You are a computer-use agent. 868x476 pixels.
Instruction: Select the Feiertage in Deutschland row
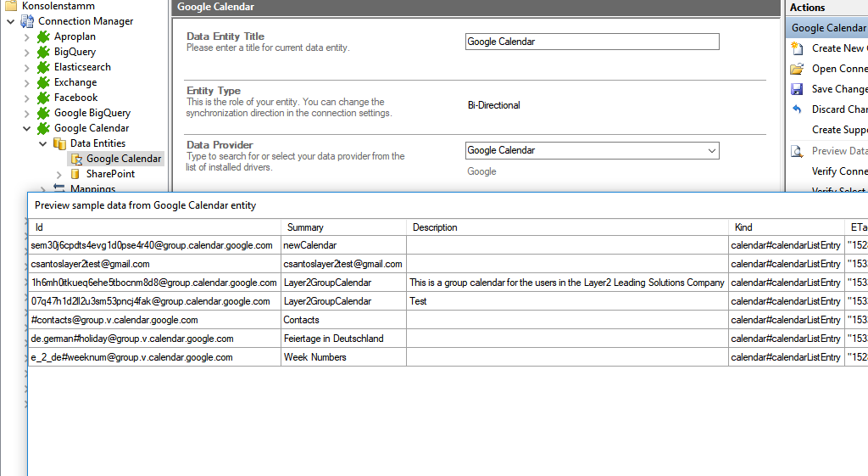[x=333, y=339]
